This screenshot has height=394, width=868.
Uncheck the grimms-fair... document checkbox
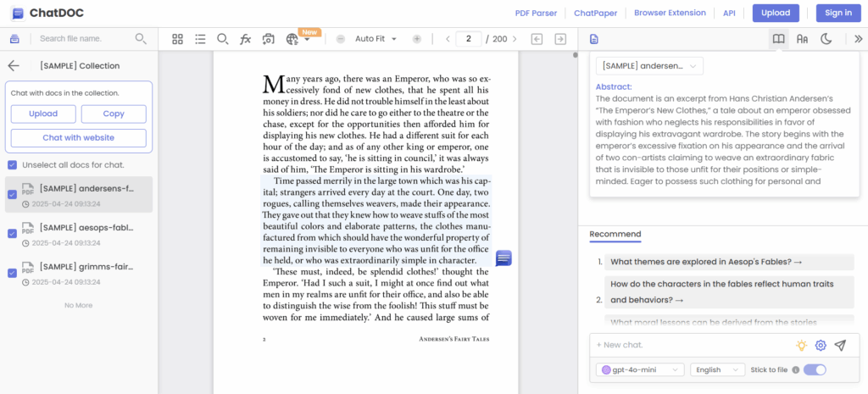[12, 273]
